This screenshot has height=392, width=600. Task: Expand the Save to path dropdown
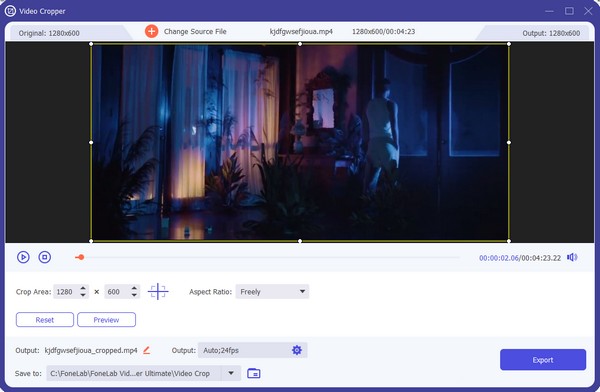coord(231,373)
